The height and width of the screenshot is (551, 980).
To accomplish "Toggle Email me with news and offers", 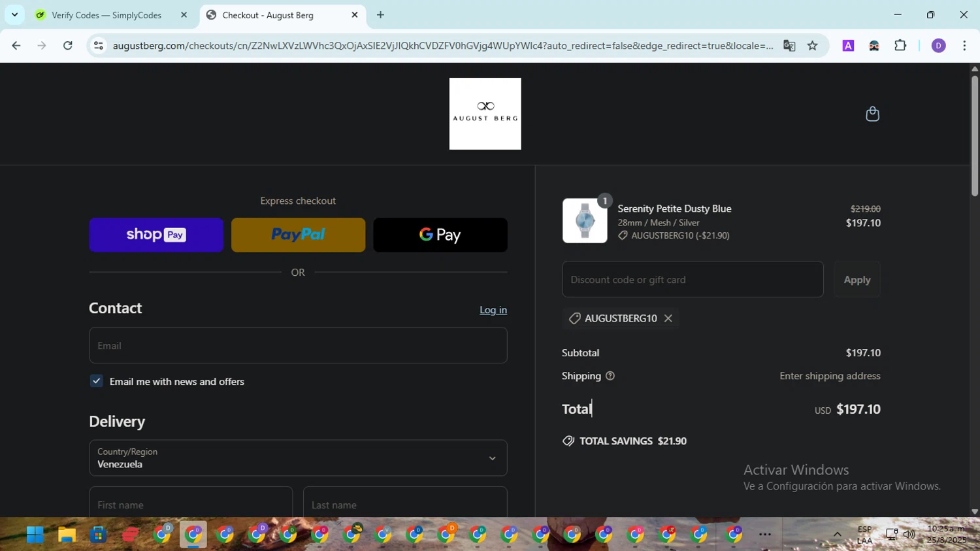I will (x=97, y=381).
